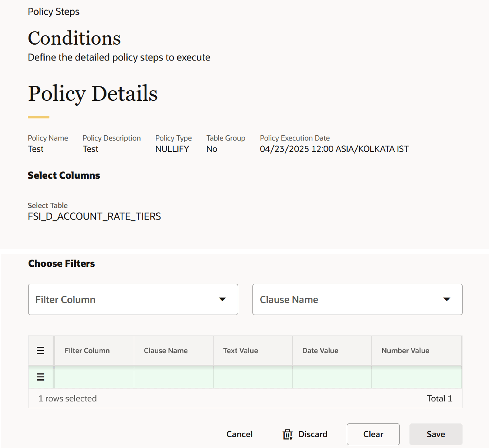The height and width of the screenshot is (448, 489).
Task: Click the Number Value column header
Action: pyautogui.click(x=405, y=350)
